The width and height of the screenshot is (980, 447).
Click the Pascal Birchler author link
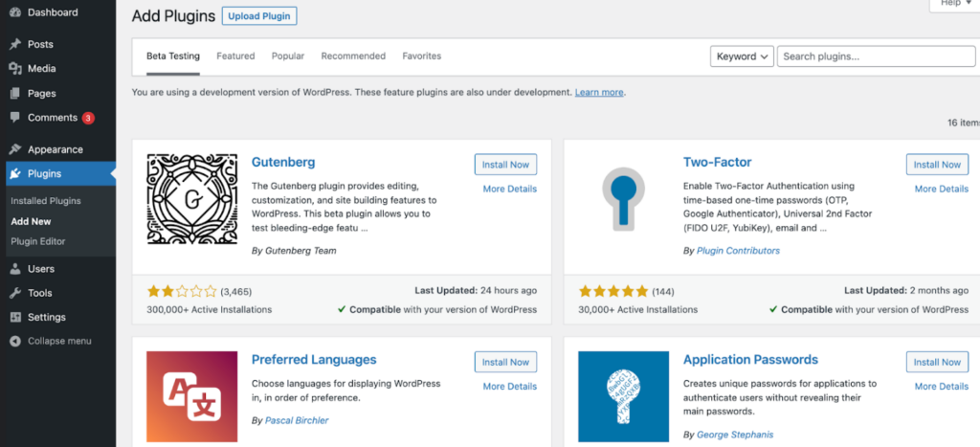[x=297, y=421]
